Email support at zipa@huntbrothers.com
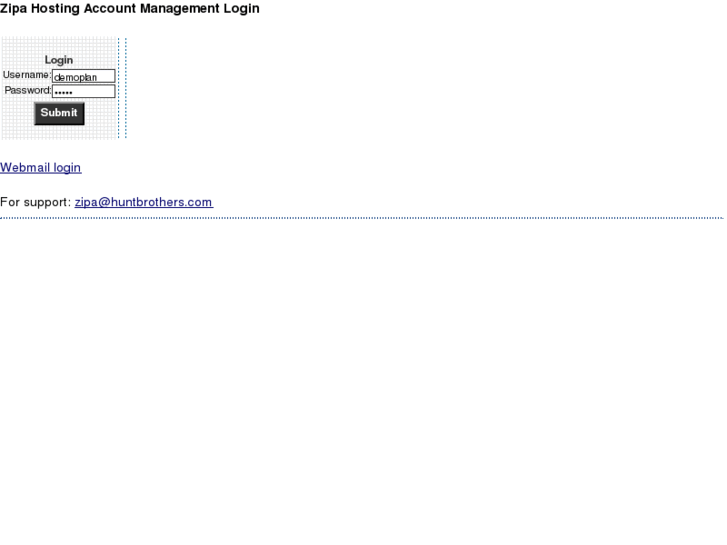 (x=144, y=202)
